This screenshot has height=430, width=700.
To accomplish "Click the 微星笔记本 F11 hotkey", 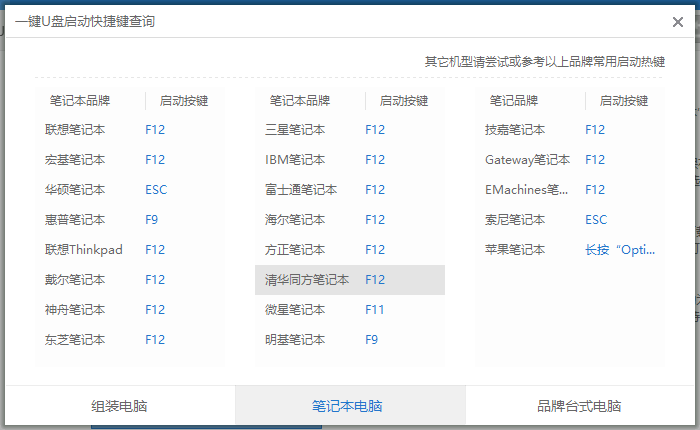I will click(374, 310).
